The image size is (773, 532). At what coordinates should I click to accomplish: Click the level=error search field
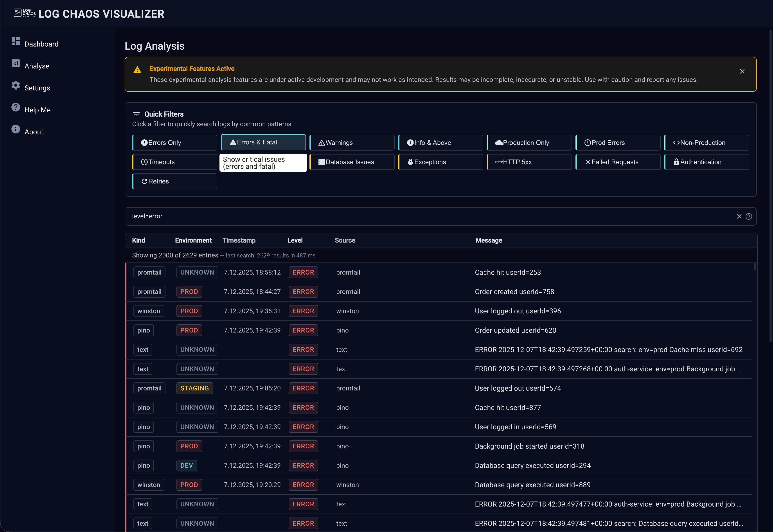coord(400,216)
